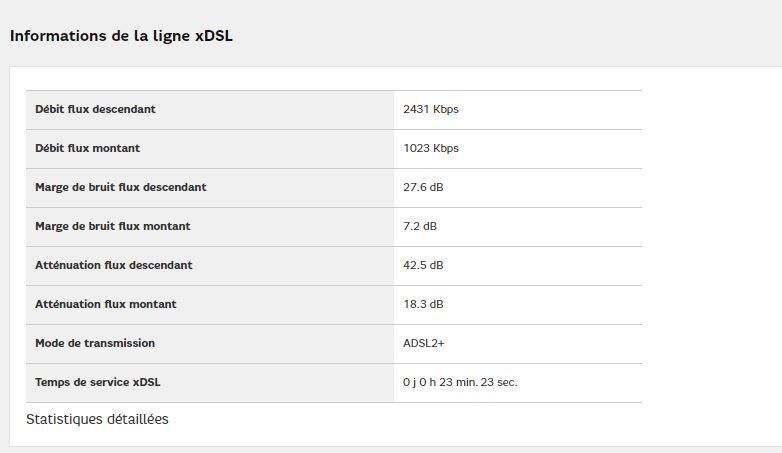
Task: Click the Informations de la ligne xDSL heading
Action: click(x=122, y=36)
